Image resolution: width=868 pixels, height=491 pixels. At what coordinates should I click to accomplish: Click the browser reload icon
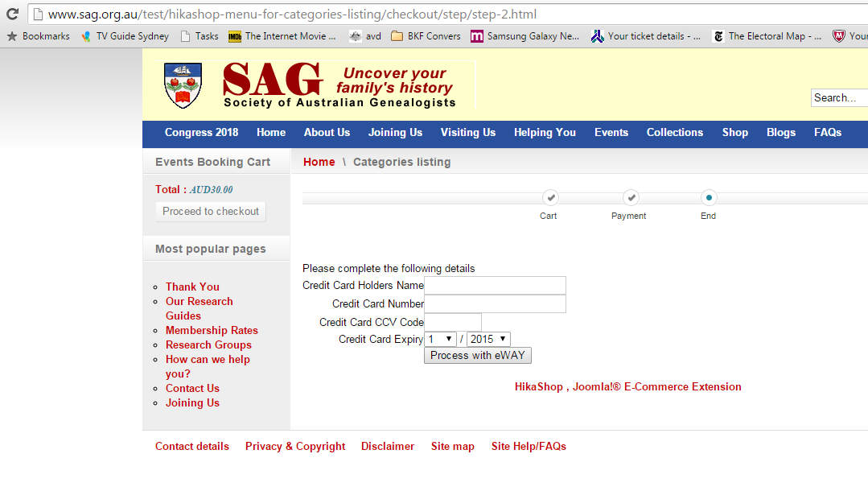(x=12, y=14)
